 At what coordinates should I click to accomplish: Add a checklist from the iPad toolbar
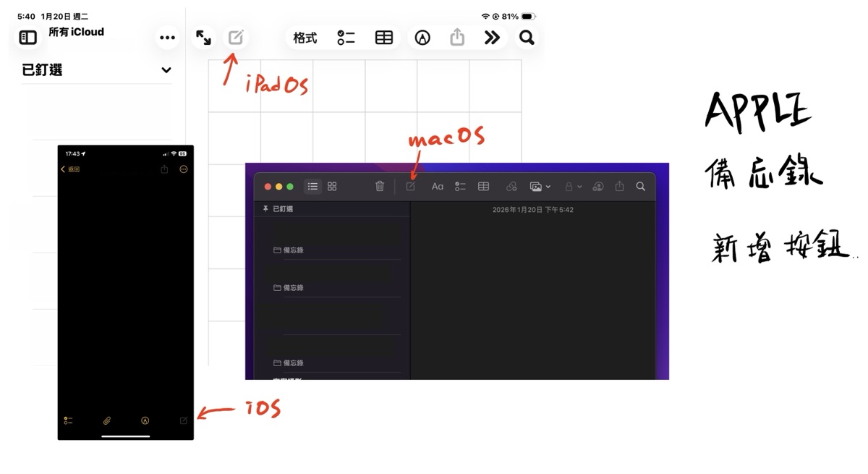(346, 38)
